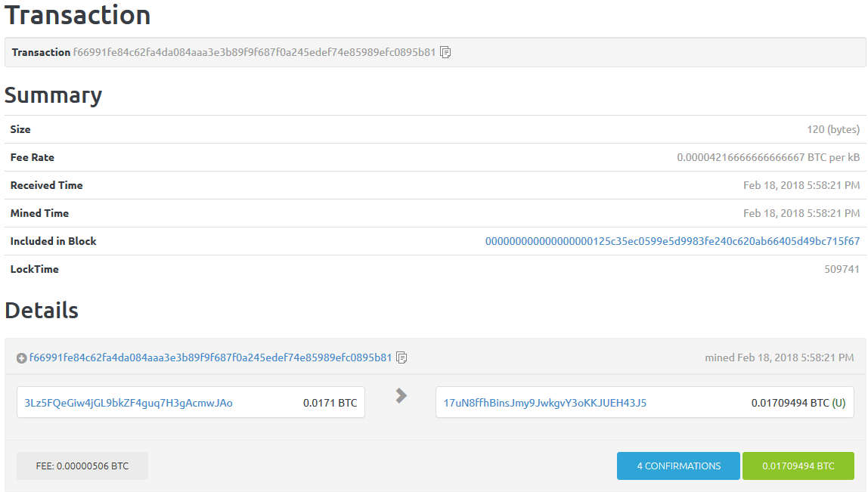The image size is (868, 492).
Task: Click the Transaction page heading
Action: click(77, 14)
